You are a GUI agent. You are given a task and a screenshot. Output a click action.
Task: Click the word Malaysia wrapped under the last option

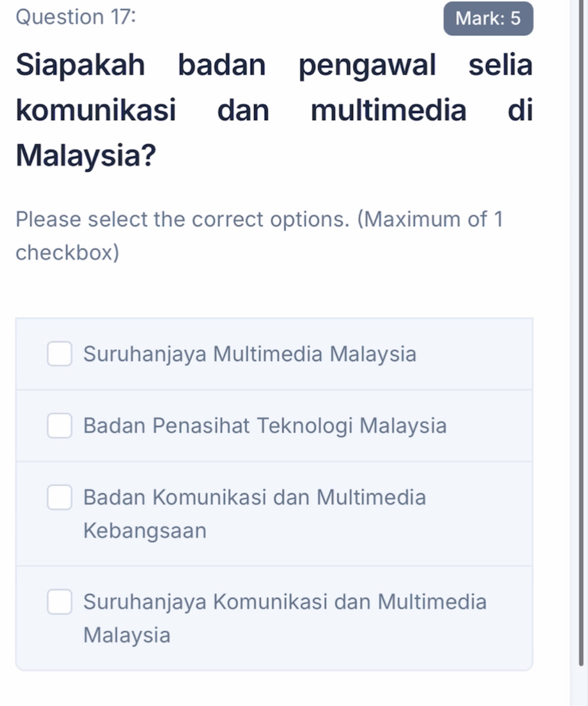pos(127,635)
